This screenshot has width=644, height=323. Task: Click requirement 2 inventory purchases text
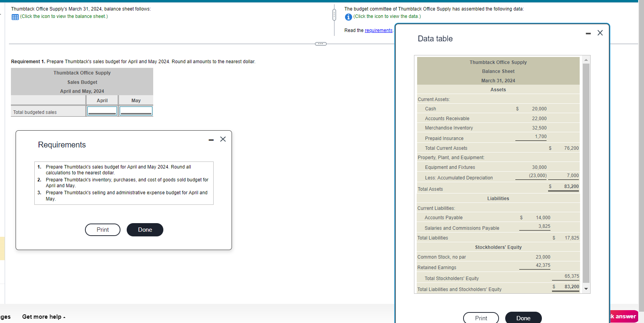[x=127, y=183]
